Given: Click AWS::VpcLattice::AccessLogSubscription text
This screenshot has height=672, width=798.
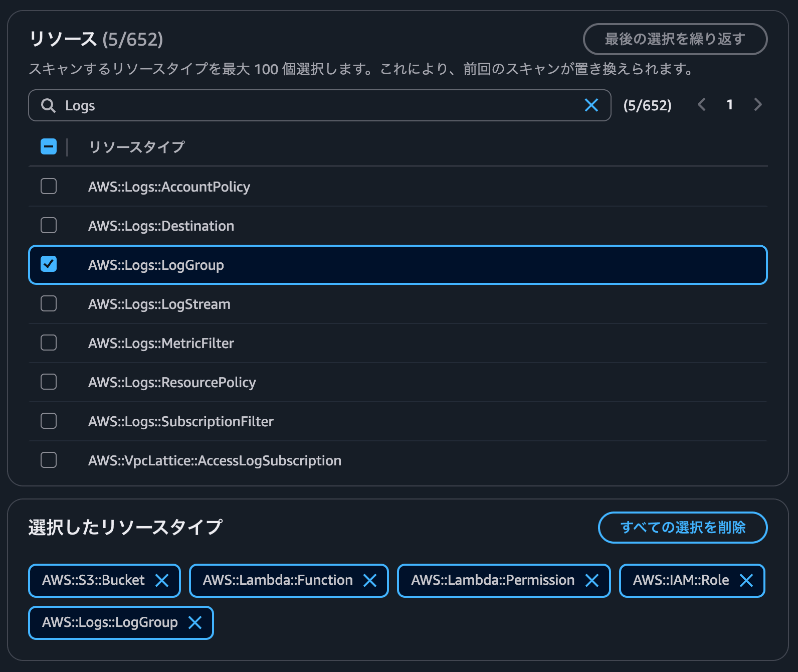Looking at the screenshot, I should (215, 460).
